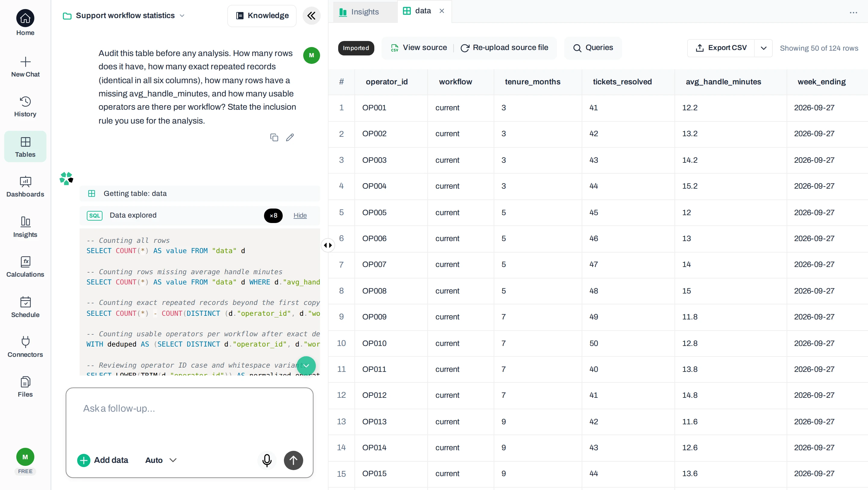Open Dashboards from the sidebar
Image resolution: width=868 pixels, height=490 pixels.
tap(25, 187)
